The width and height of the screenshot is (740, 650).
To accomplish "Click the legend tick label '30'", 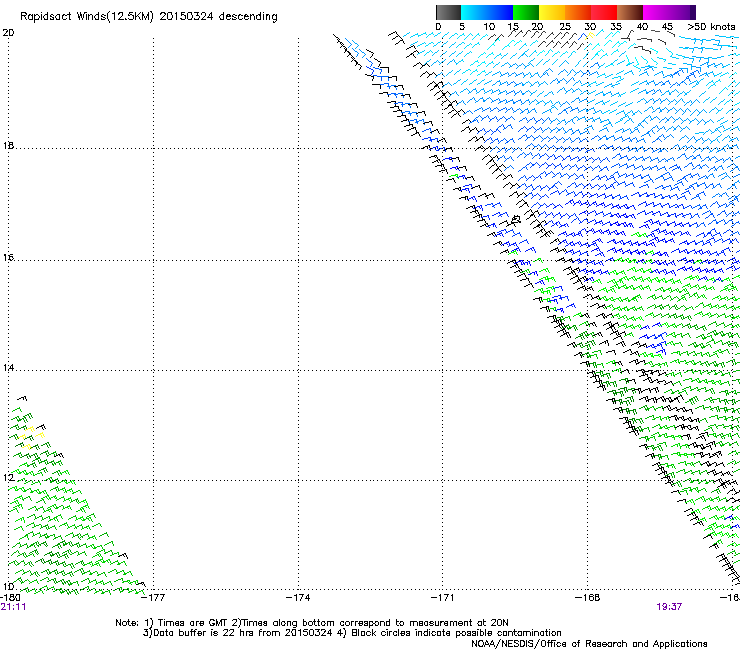I will [x=590, y=27].
